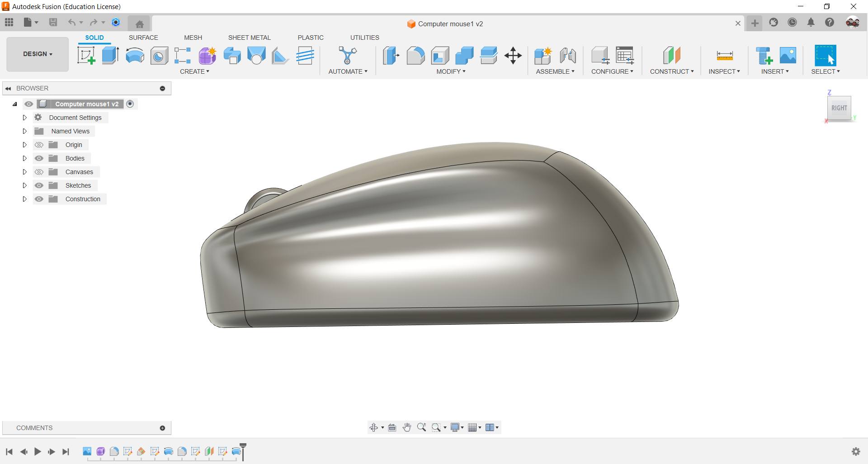Choose the Fillet tool in the Modify group
868x464 pixels.
point(415,56)
